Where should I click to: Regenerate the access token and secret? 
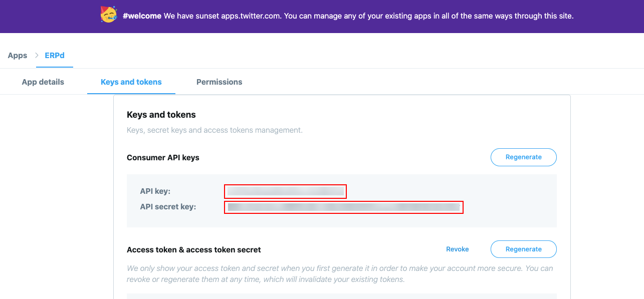tap(523, 249)
